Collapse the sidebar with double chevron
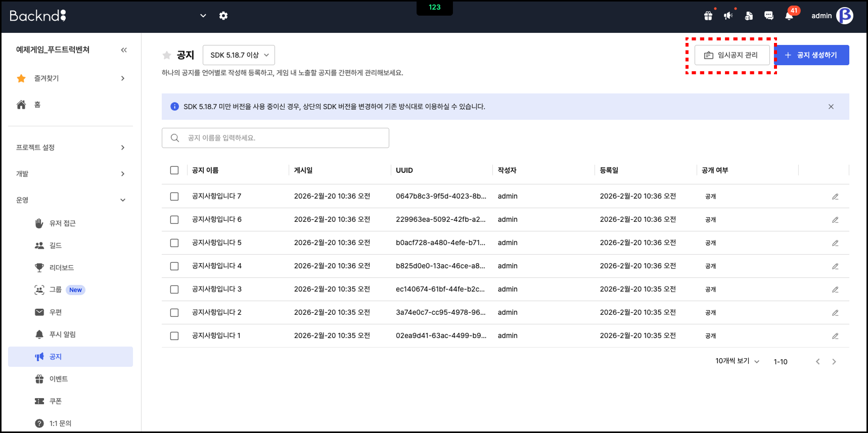868x433 pixels. click(124, 50)
